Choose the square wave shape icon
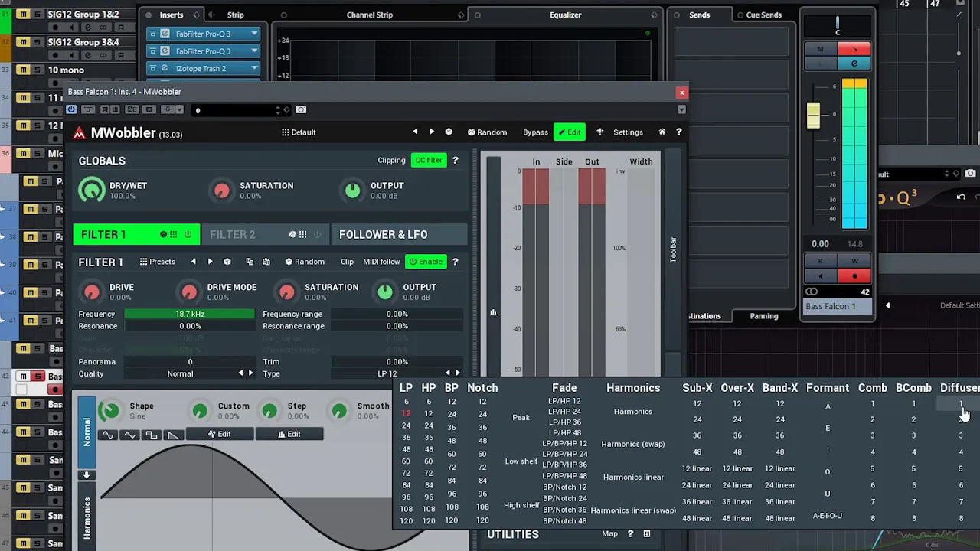 pyautogui.click(x=152, y=435)
